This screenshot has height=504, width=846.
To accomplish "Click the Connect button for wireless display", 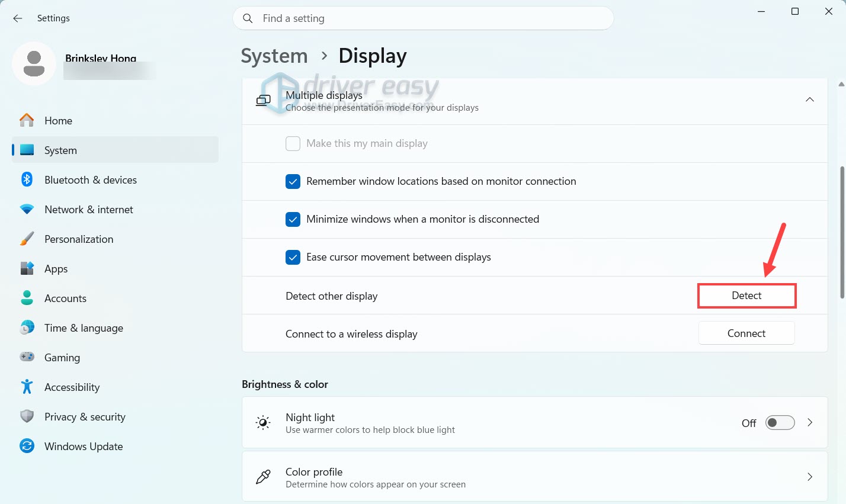I will 746,333.
